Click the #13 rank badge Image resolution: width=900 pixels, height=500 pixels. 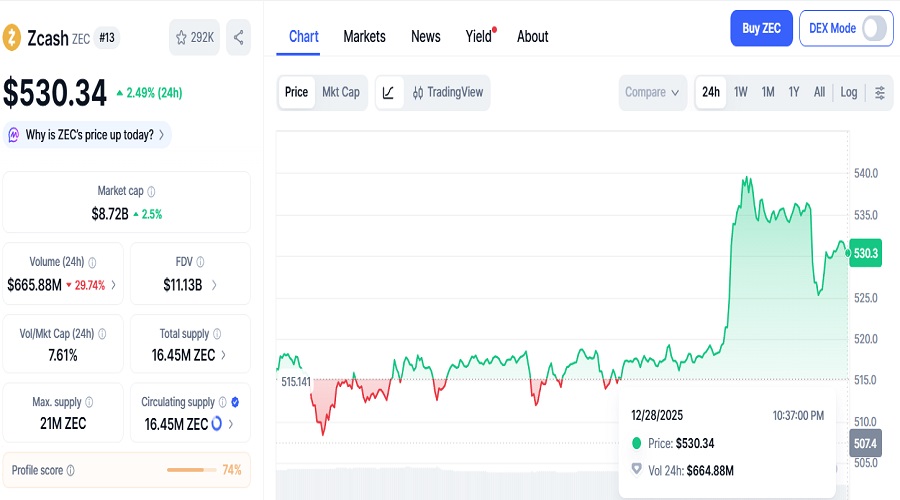pyautogui.click(x=107, y=38)
